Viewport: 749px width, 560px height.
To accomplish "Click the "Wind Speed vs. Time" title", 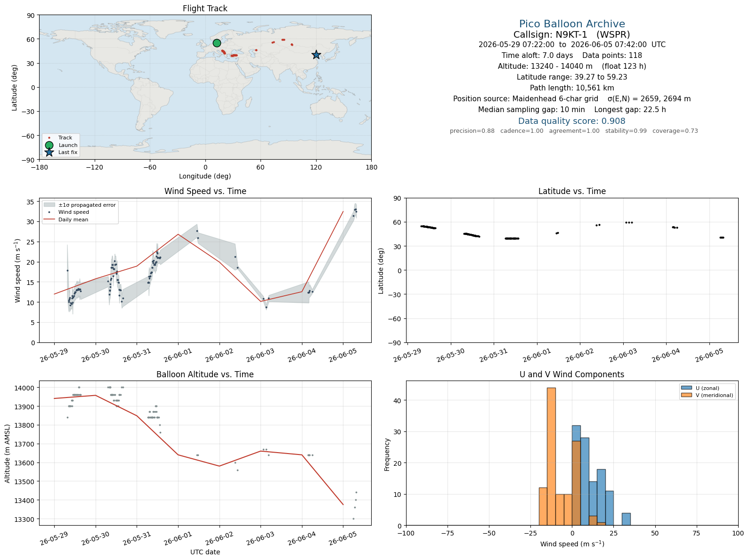I will tap(205, 191).
